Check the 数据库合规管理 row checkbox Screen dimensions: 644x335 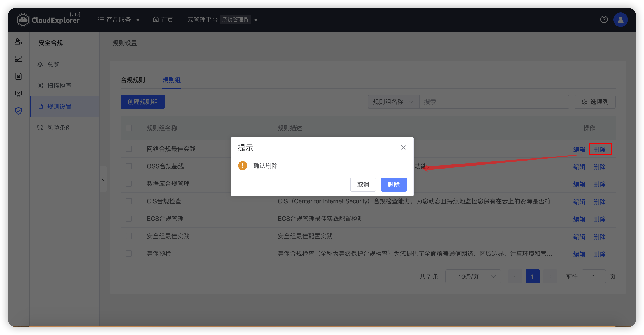129,184
